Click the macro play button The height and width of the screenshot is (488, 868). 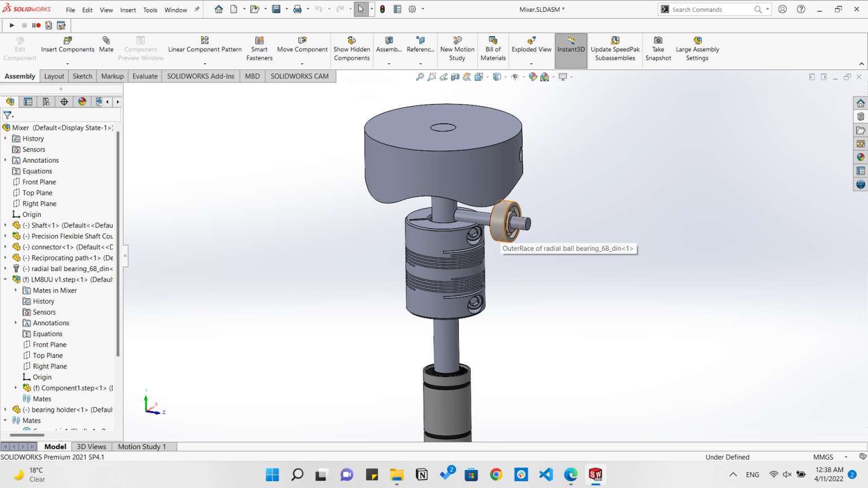pos(12,25)
